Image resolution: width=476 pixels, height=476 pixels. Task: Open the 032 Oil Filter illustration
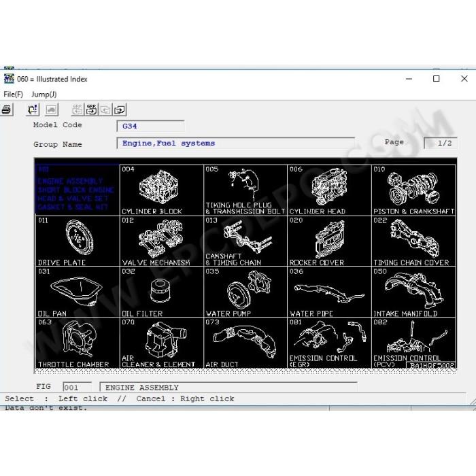coord(162,292)
